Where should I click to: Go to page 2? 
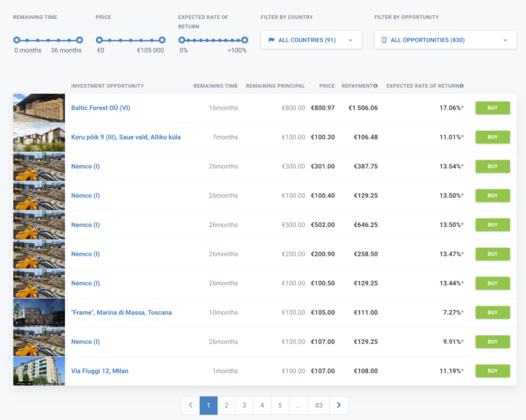[226, 406]
